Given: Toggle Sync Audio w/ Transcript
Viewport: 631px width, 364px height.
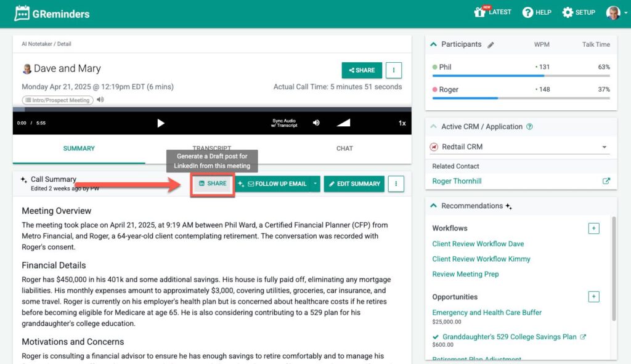Looking at the screenshot, I should pyautogui.click(x=283, y=123).
